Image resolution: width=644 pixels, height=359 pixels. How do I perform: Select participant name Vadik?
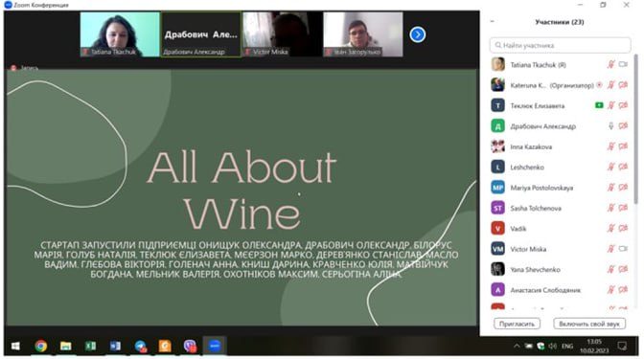[518, 229]
